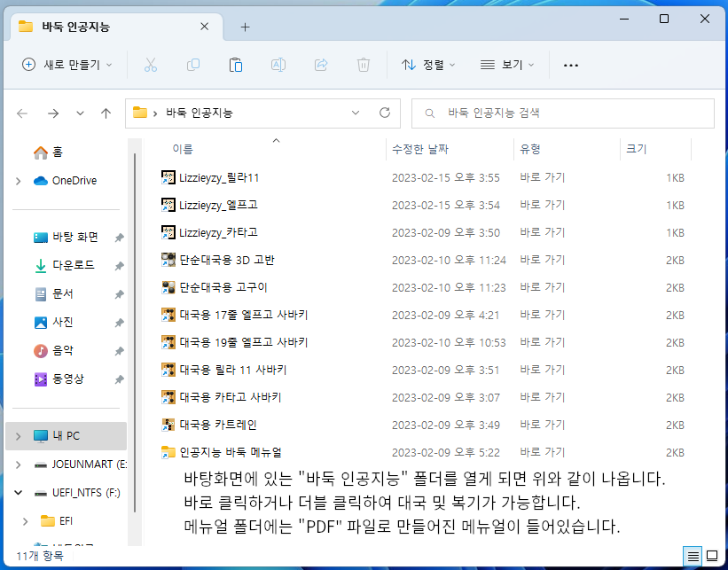Select the 대국용 릴라 11 사바키 icon
Screen dimensions: 728x570
pos(168,370)
